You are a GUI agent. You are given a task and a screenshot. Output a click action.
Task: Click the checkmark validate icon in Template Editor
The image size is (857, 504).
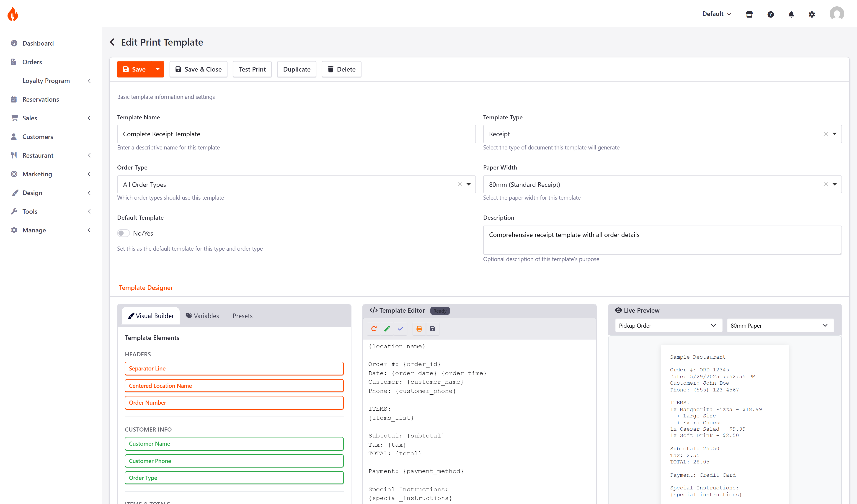400,329
